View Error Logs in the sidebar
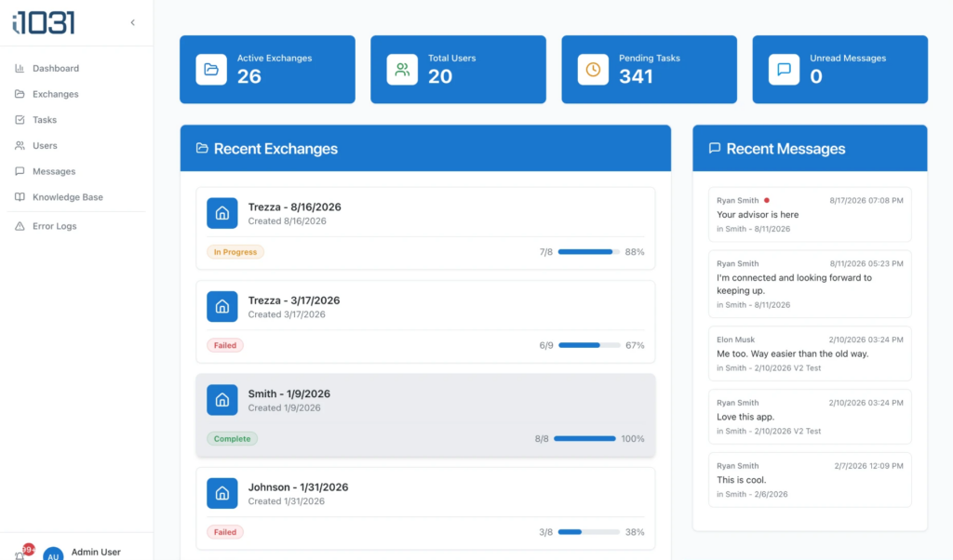 (76, 226)
